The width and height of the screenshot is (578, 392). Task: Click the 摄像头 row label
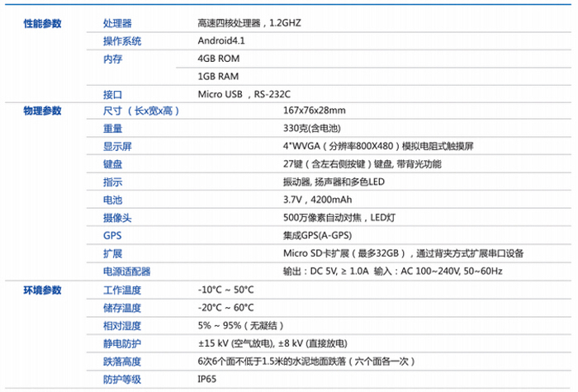117,218
